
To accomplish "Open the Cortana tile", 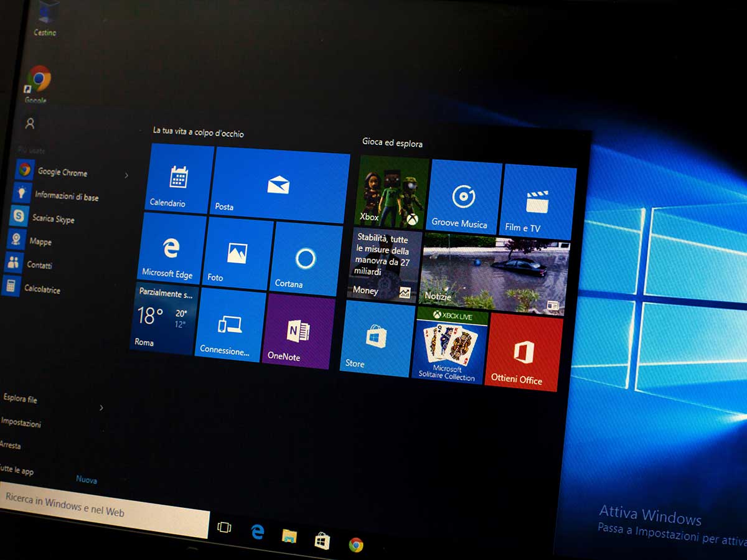I will tap(305, 259).
